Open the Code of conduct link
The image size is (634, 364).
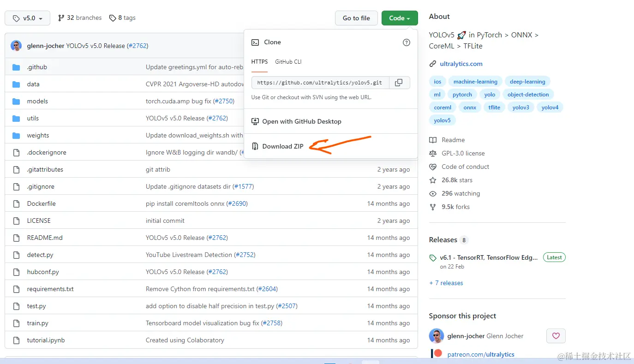(x=466, y=167)
